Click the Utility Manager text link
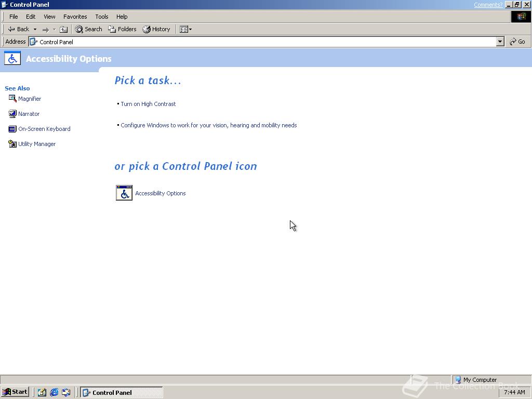The height and width of the screenshot is (399, 532). [37, 144]
